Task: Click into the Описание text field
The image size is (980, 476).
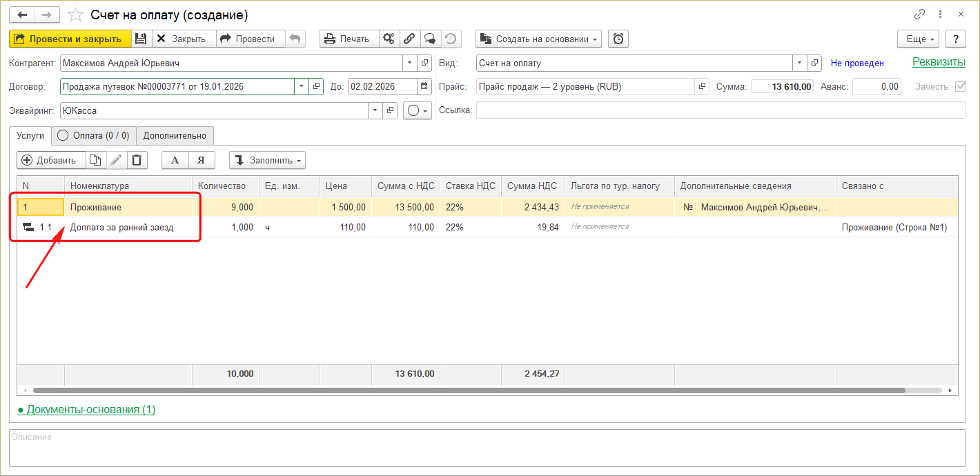Action: (487, 448)
